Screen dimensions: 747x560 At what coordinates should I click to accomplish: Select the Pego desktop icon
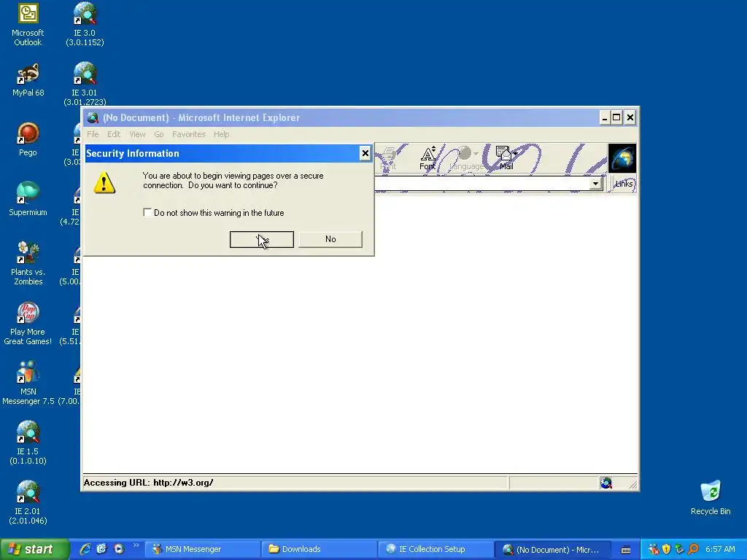pyautogui.click(x=28, y=139)
